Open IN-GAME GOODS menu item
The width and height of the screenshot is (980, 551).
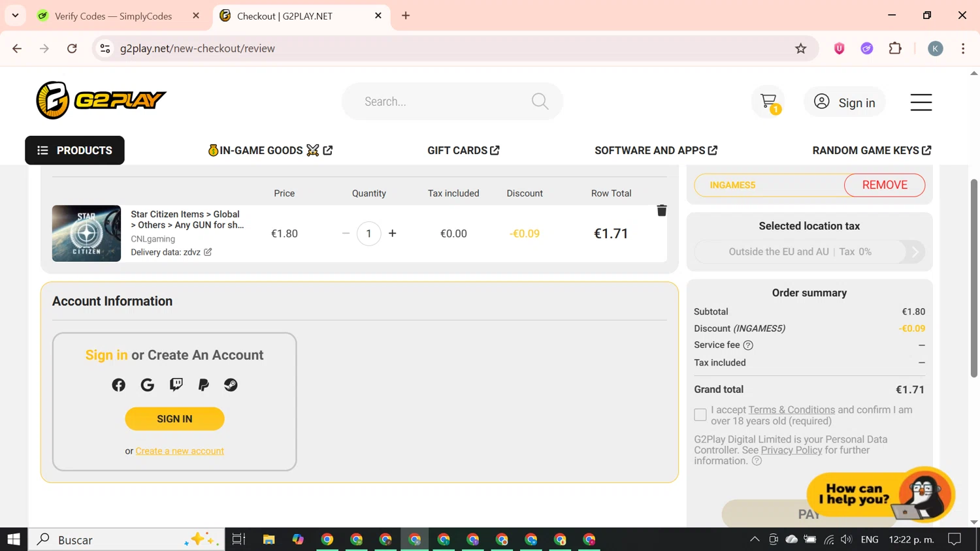coord(270,150)
